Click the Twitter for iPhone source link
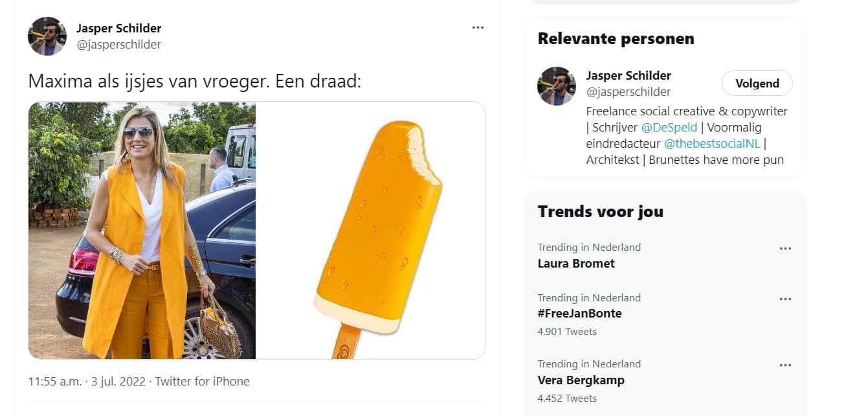 point(202,382)
